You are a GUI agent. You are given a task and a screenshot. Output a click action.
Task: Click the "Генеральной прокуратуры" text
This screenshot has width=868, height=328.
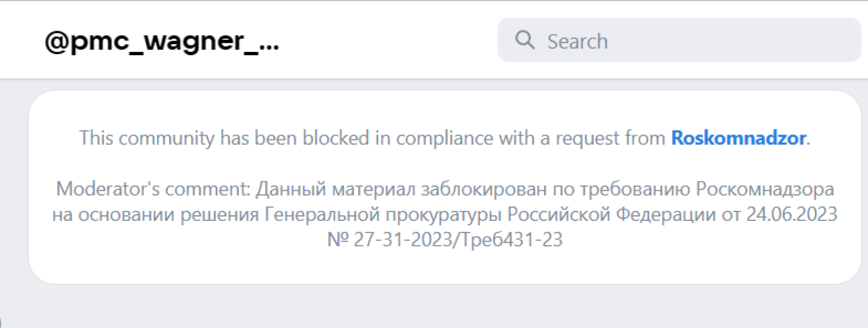point(383,214)
